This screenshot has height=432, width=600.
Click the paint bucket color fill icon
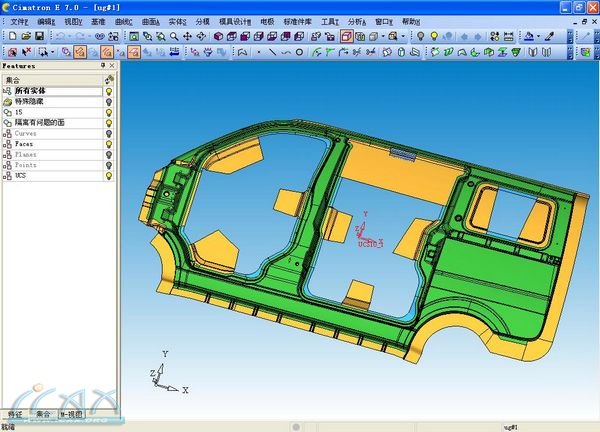pos(530,36)
